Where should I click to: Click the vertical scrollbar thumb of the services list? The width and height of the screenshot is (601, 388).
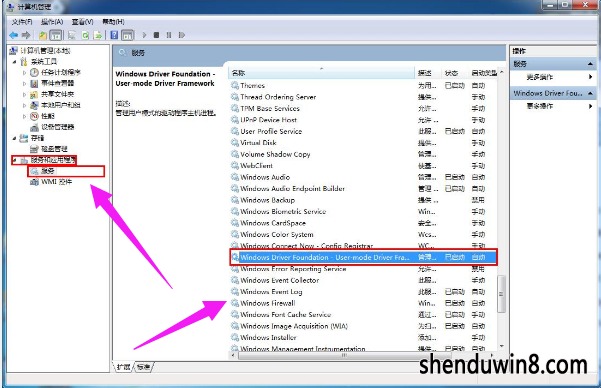point(501,294)
